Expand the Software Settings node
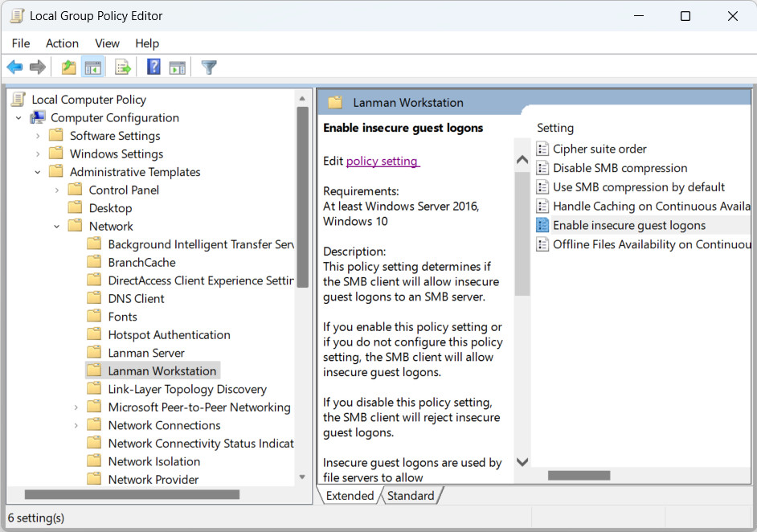The width and height of the screenshot is (757, 532). (38, 136)
